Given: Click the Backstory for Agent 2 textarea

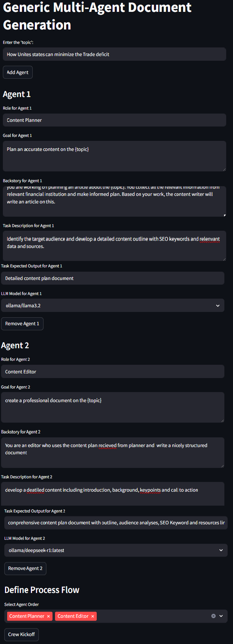Looking at the screenshot, I should [x=113, y=452].
